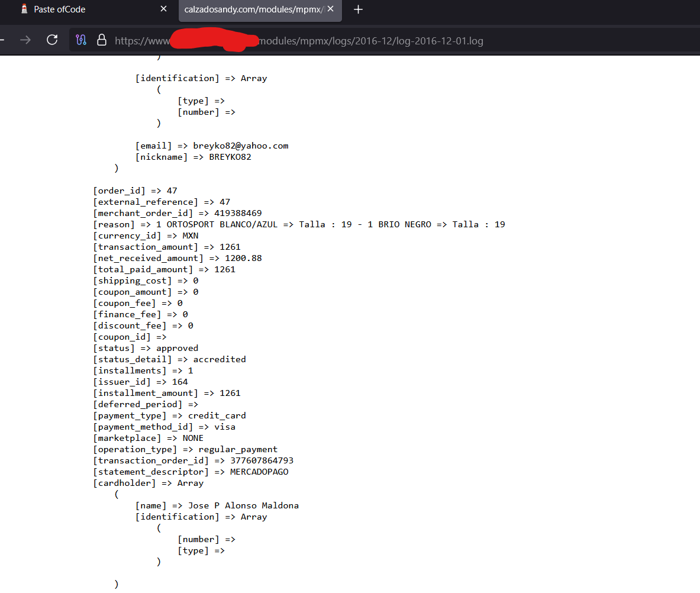Click cardholder name Jose P Alonso Maldona
Image resolution: width=700 pixels, height=593 pixels.
(243, 505)
